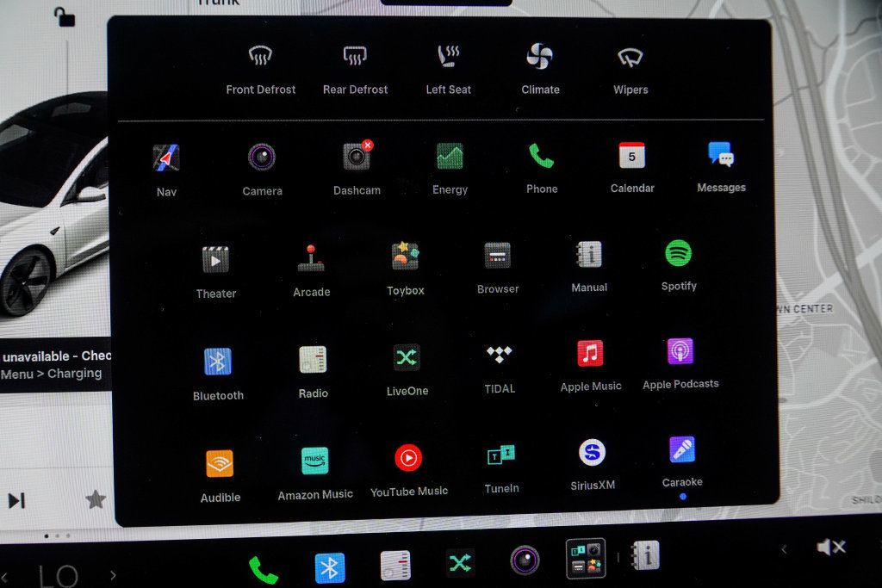Tap Radio icon in bottom dock
882x588 pixels.
pyautogui.click(x=394, y=565)
